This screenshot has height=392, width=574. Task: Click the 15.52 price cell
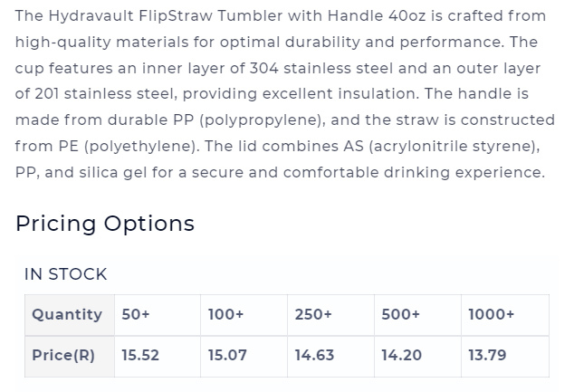tap(158, 356)
